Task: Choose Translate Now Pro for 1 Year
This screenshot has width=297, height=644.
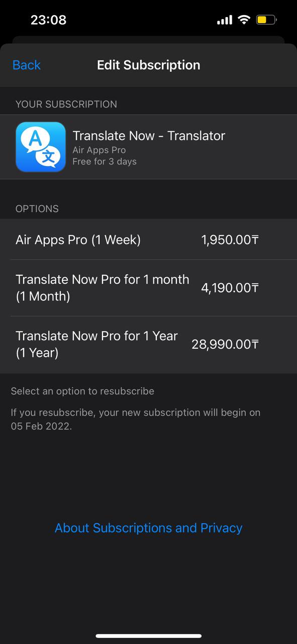Action: [x=148, y=344]
